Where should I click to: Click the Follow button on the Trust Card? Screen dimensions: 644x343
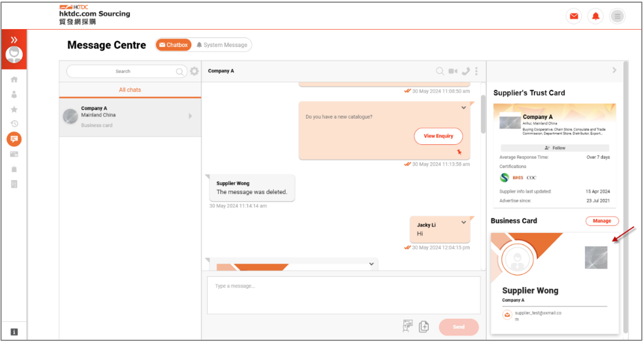pos(555,148)
